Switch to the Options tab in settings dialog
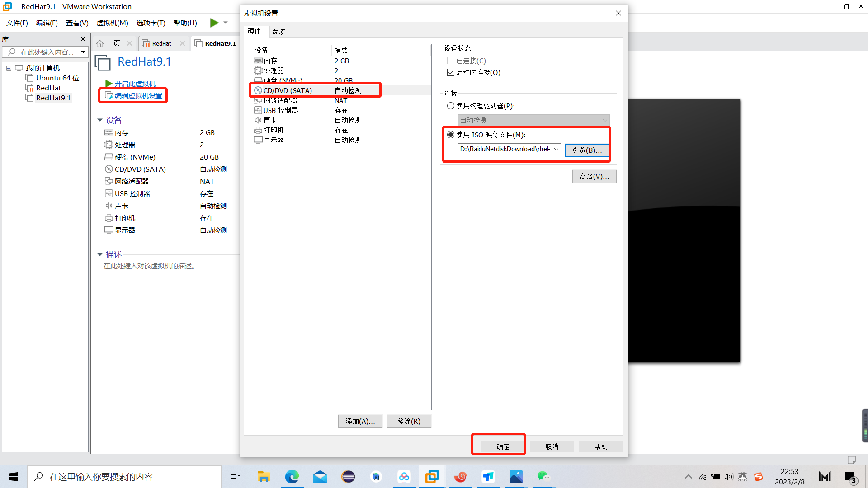Image resolution: width=868 pixels, height=488 pixels. pos(278,32)
